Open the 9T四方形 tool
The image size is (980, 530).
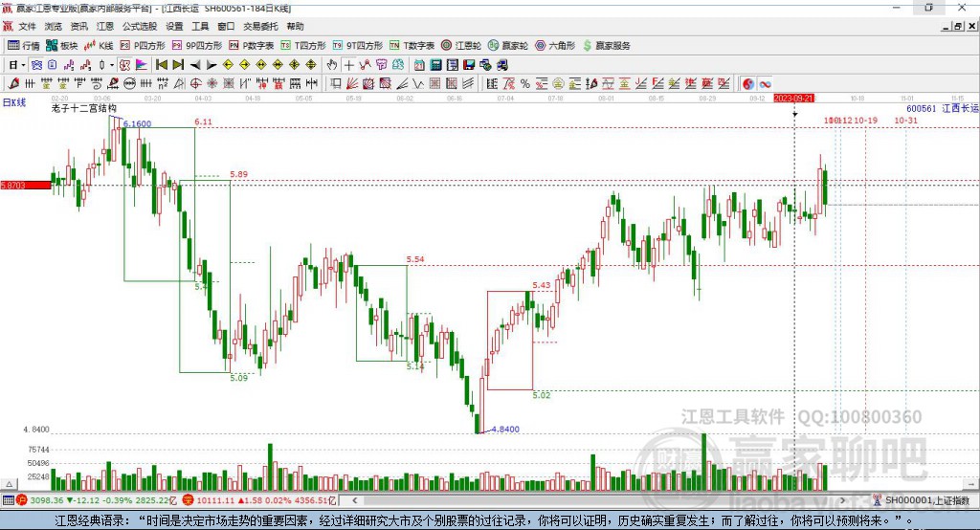[x=358, y=46]
